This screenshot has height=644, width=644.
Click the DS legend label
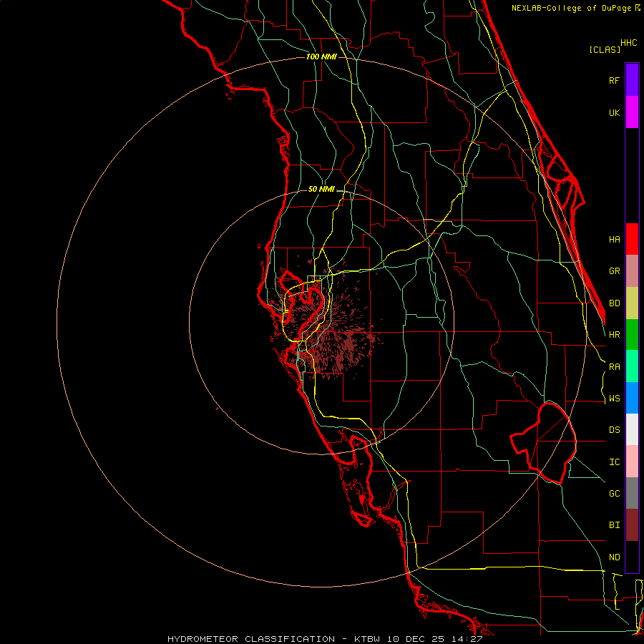(614, 430)
